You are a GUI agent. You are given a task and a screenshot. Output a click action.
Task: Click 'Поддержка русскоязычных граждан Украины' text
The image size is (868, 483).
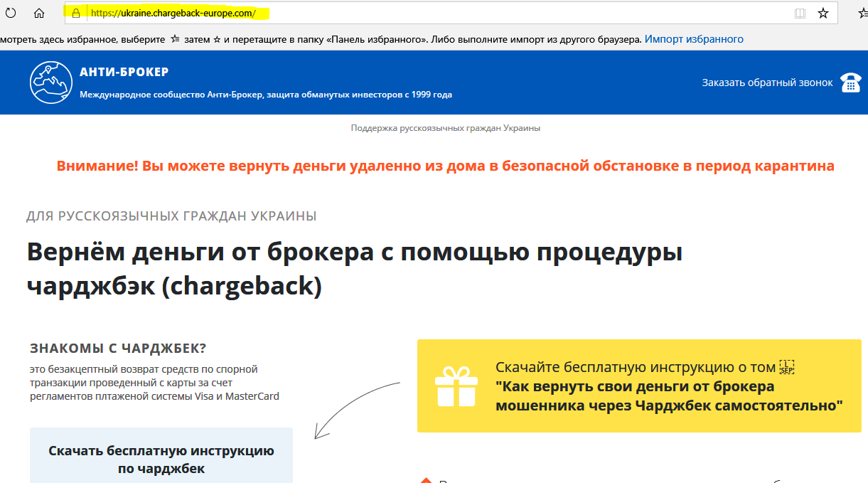point(445,128)
